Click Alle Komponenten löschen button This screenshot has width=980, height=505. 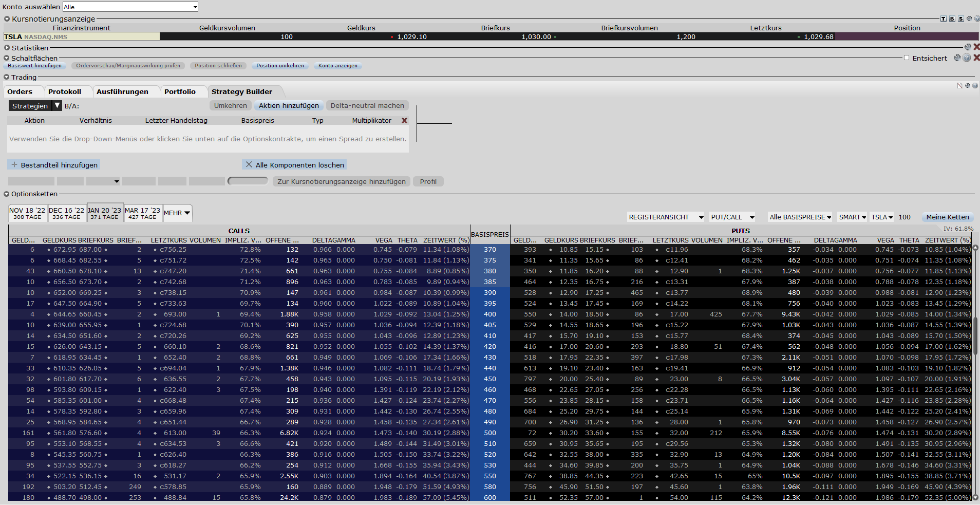(x=294, y=164)
